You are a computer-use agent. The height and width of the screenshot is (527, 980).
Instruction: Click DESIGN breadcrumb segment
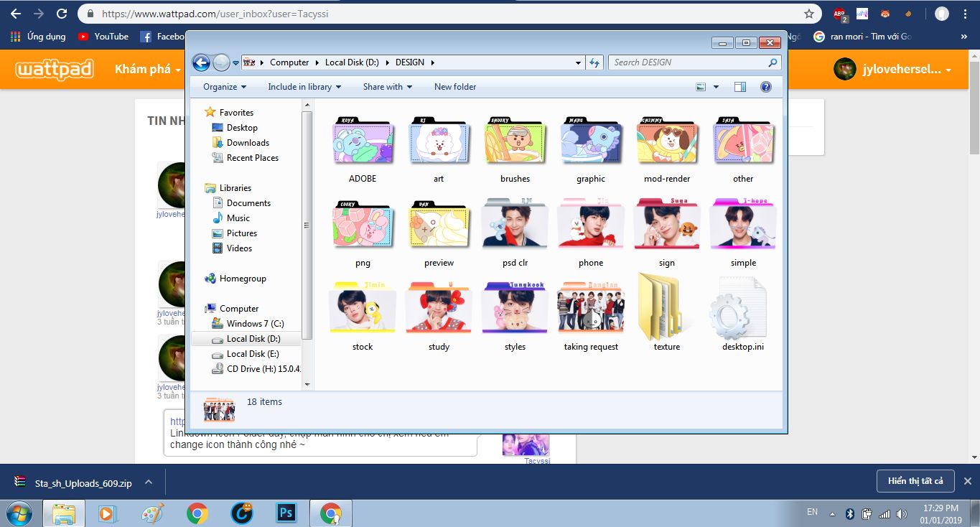pyautogui.click(x=410, y=62)
